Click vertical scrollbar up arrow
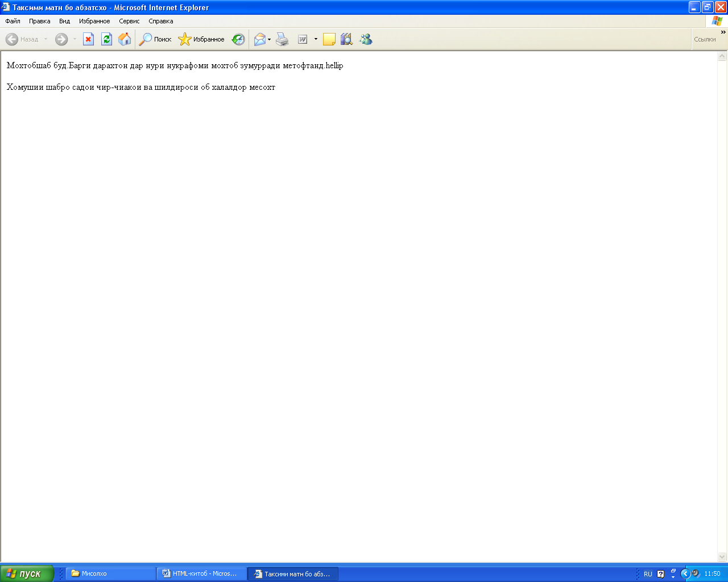The image size is (728, 582). coord(722,56)
